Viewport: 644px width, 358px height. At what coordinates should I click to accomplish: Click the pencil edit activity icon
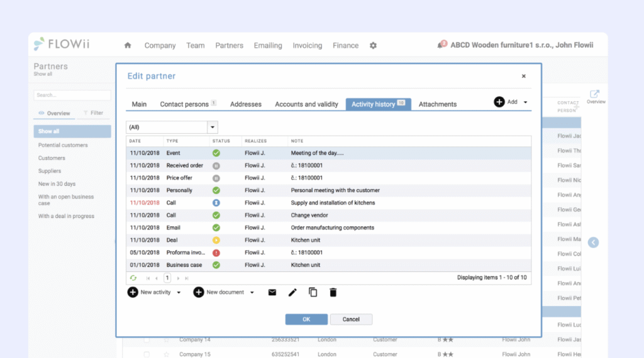[292, 292]
